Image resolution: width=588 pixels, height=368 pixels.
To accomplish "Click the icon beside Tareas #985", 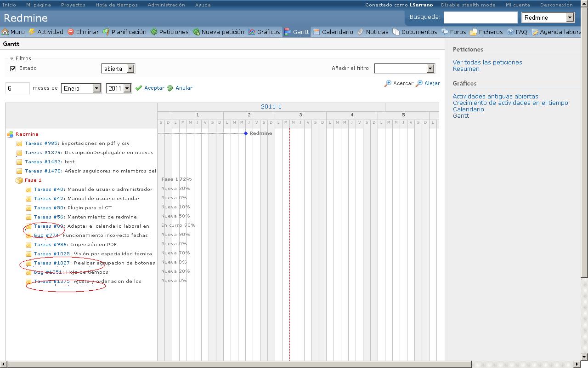I will point(19,144).
